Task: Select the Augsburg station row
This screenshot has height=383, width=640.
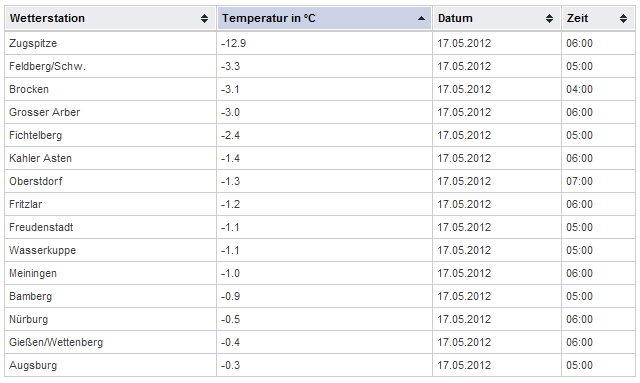Action: point(320,365)
